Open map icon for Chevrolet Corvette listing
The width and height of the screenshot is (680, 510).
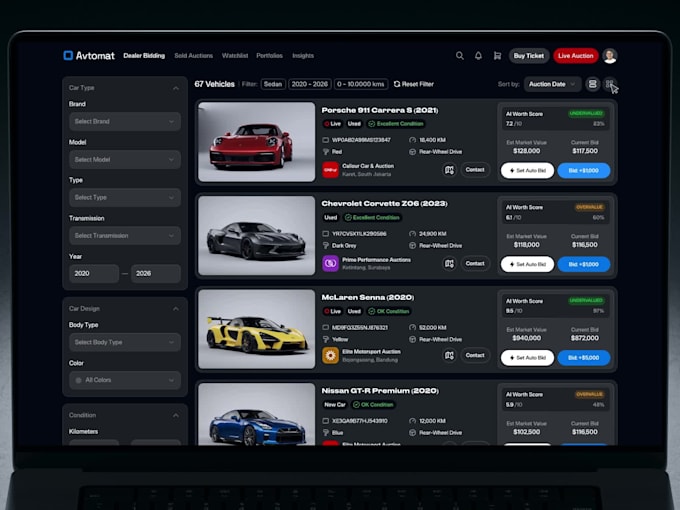pos(449,263)
